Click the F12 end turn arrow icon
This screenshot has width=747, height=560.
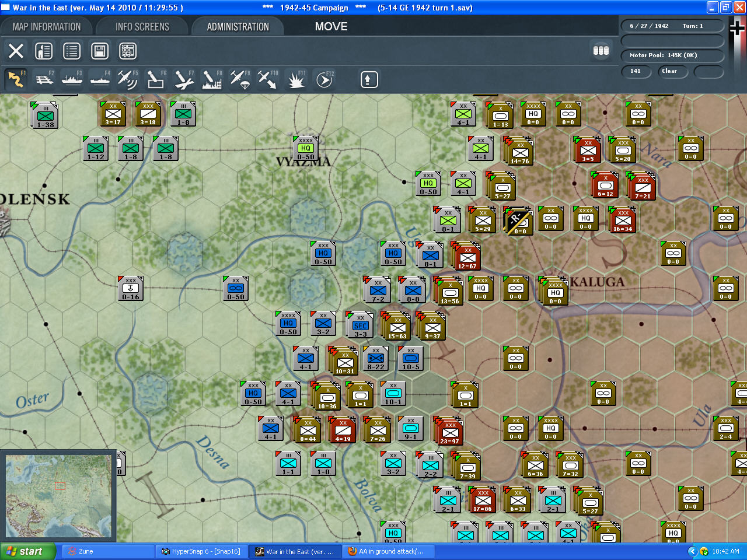pyautogui.click(x=324, y=79)
